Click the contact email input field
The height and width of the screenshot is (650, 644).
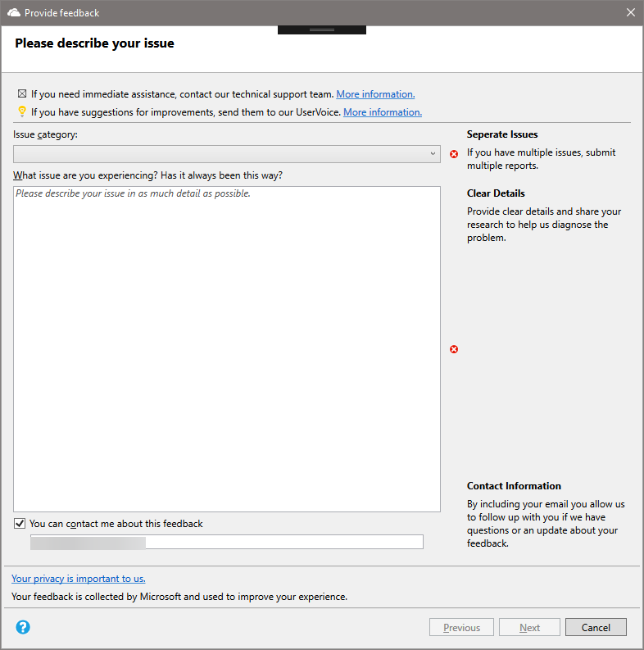tap(227, 543)
